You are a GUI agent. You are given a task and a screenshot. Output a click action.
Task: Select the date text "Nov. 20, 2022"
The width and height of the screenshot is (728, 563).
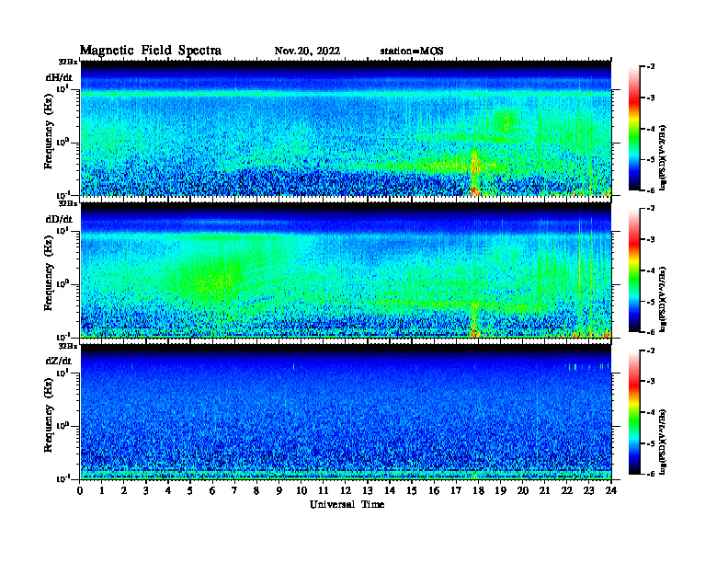point(307,52)
